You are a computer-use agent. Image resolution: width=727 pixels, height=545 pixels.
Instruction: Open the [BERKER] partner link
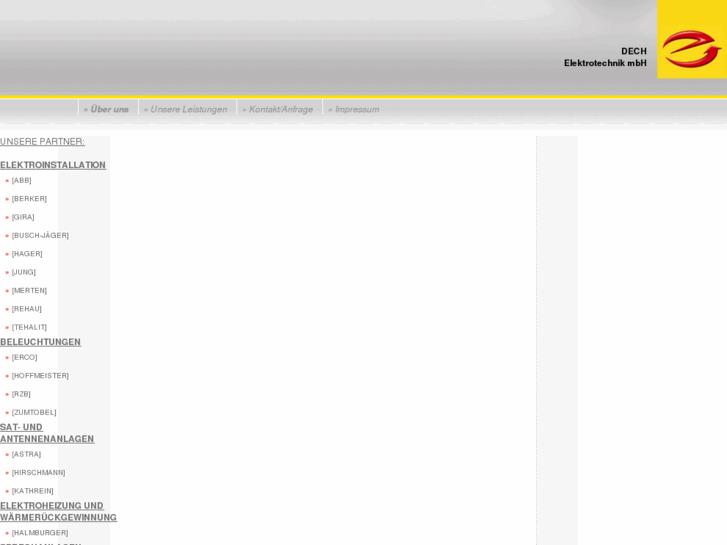pos(29,199)
